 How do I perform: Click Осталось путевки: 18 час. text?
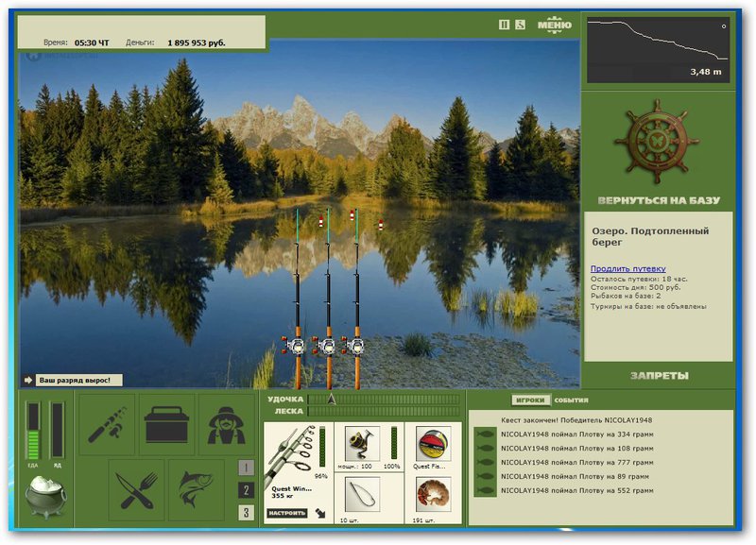point(640,279)
